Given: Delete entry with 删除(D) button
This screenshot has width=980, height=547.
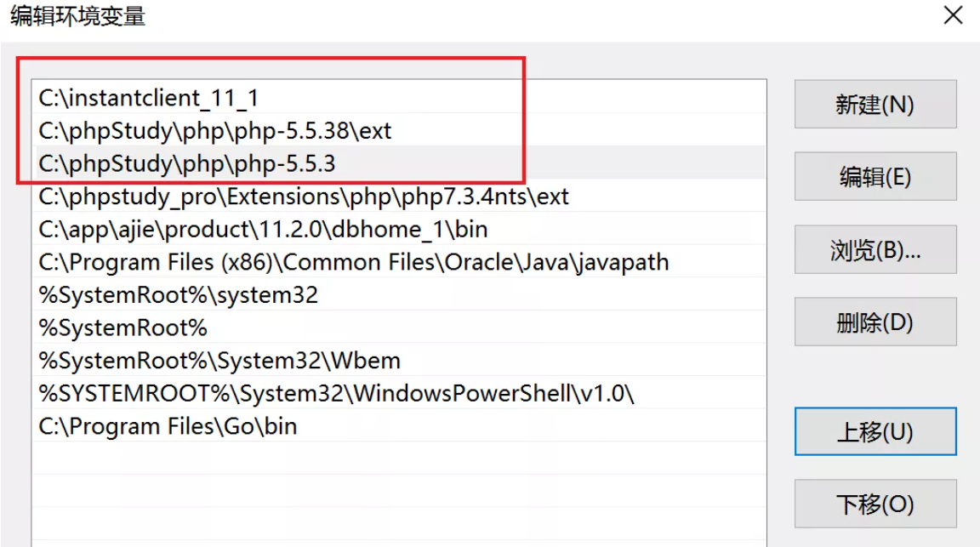Looking at the screenshot, I should coord(875,322).
